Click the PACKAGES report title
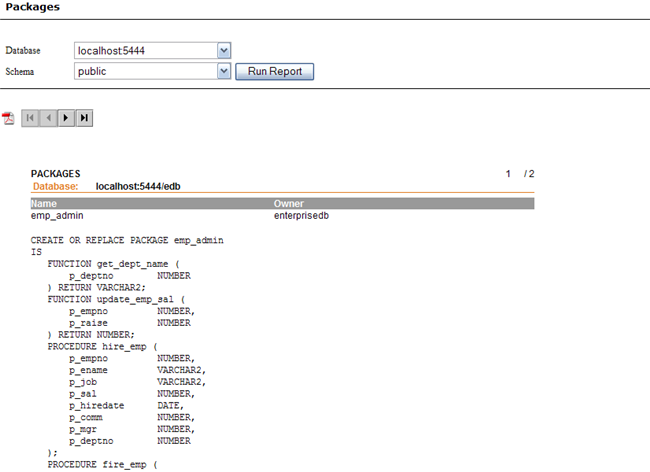Image resolution: width=650 pixels, height=472 pixels. point(56,174)
